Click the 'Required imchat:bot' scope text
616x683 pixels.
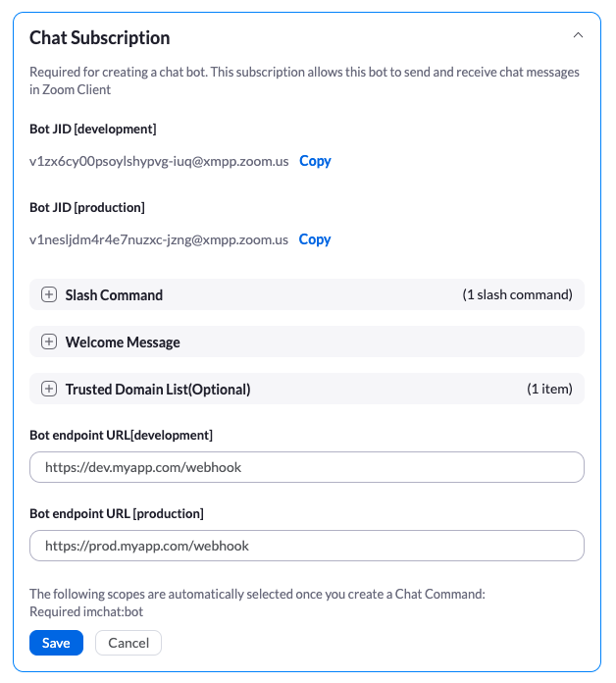click(86, 611)
